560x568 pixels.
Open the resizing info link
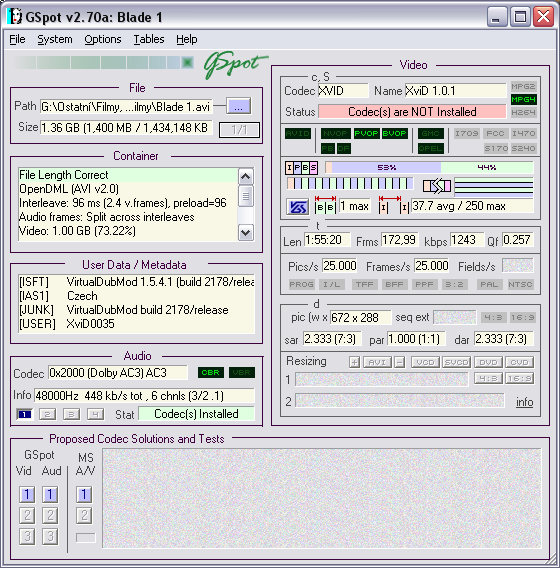coord(525,402)
